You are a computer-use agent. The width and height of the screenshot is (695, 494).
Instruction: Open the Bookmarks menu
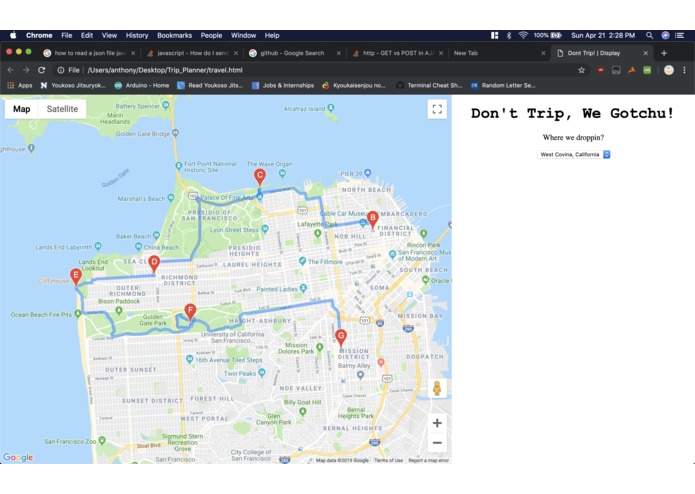pos(175,35)
